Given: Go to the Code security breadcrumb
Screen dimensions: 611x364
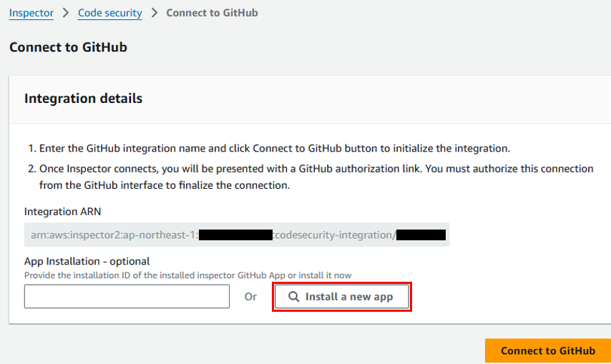Looking at the screenshot, I should tap(110, 13).
